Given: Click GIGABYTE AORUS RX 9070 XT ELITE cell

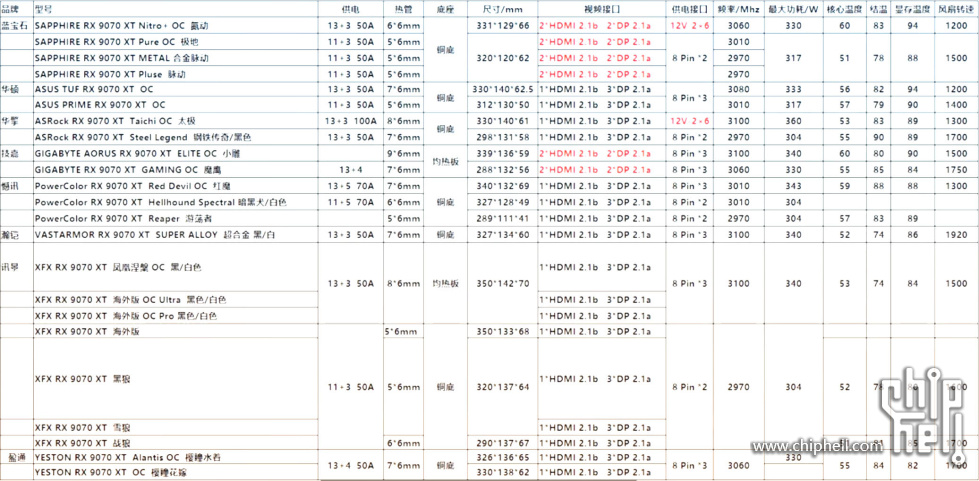Looking at the screenshot, I should pos(175,153).
